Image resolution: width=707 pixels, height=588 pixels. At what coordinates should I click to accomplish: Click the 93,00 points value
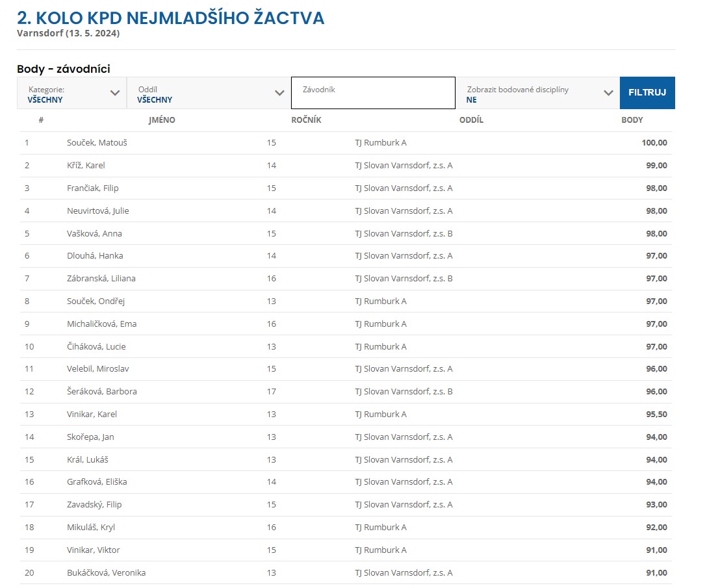(656, 505)
